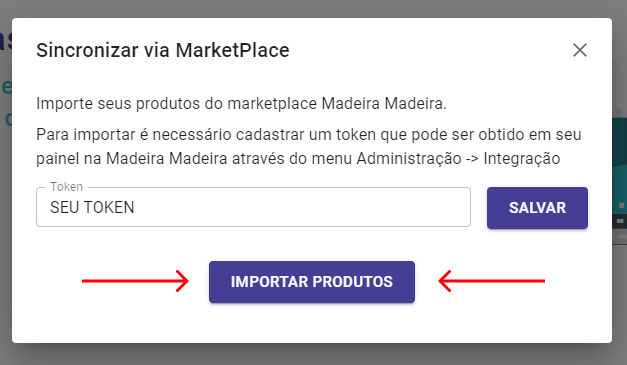Close the Sincronizar via MarketPlace dialog
The height and width of the screenshot is (365, 627).
point(579,50)
